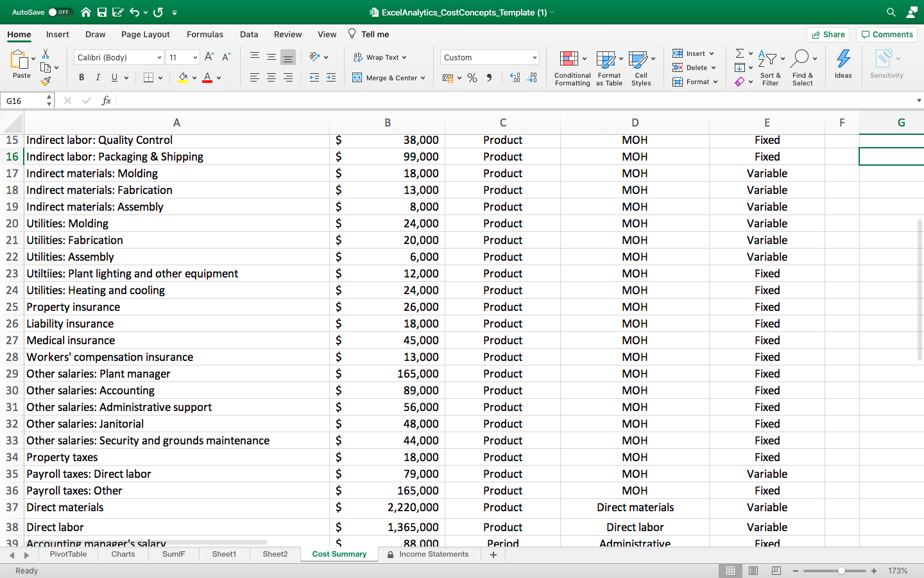
Task: Open the Data ribbon tab
Action: tap(249, 35)
